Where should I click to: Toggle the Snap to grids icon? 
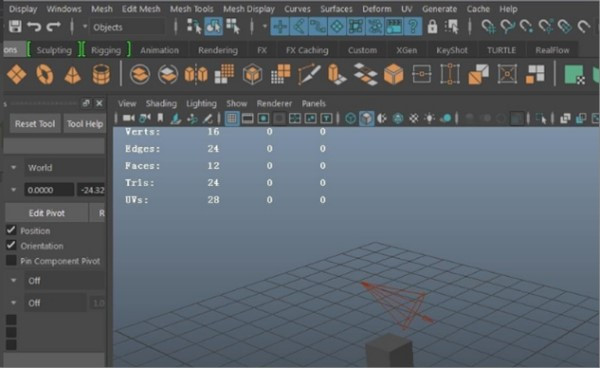pos(489,27)
